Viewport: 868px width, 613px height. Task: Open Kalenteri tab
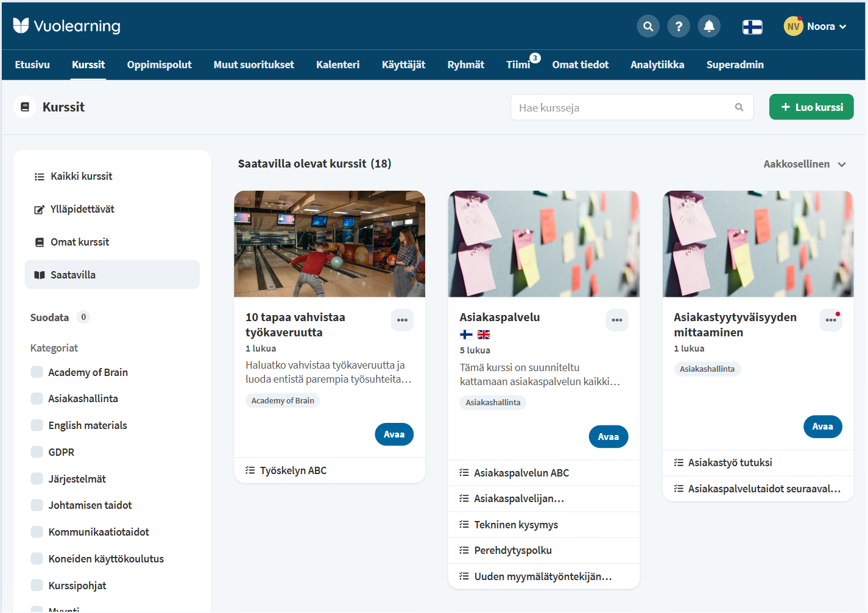337,65
